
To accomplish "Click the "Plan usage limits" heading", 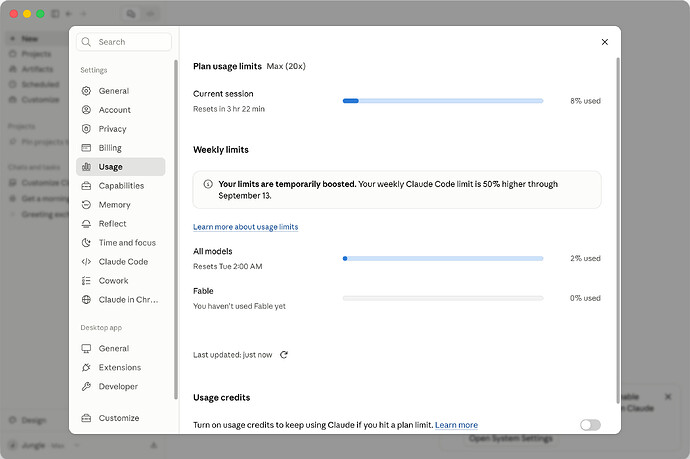I will click(227, 66).
